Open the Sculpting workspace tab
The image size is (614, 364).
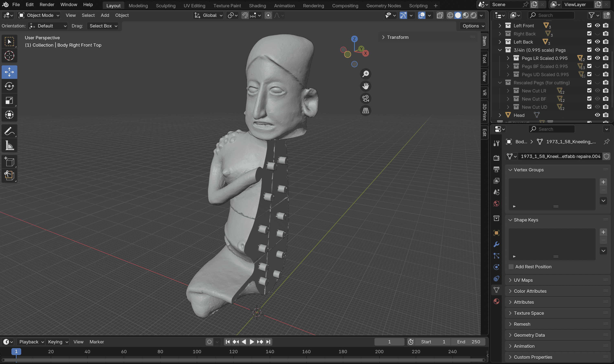pyautogui.click(x=165, y=5)
